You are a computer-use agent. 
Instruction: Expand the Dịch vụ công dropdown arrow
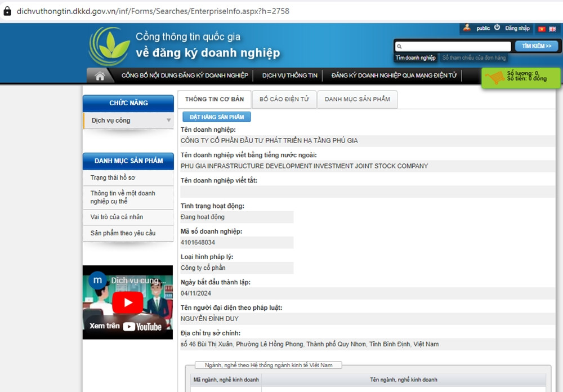coord(168,121)
